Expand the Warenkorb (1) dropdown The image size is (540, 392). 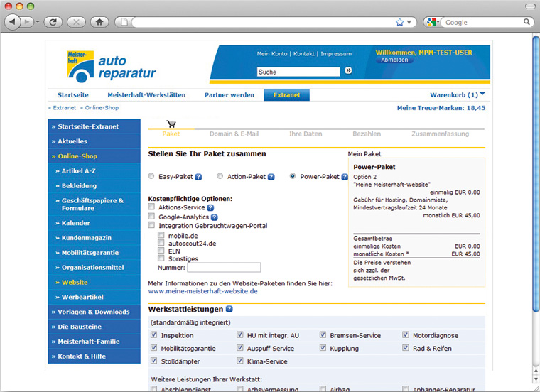(x=482, y=94)
